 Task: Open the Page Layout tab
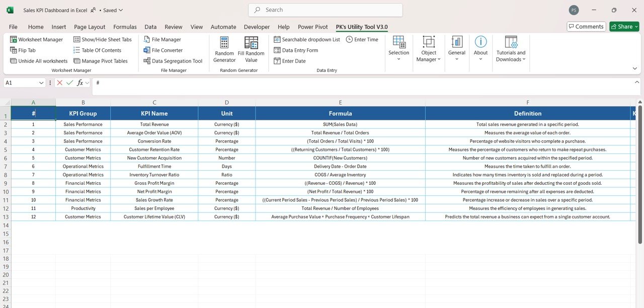(x=90, y=27)
